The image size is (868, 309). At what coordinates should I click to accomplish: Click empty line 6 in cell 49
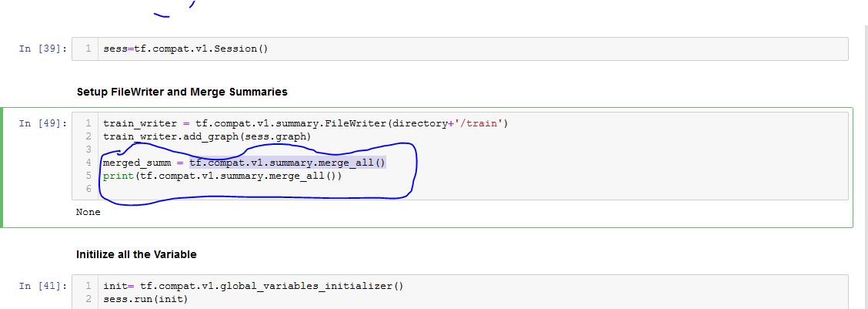tap(472, 189)
